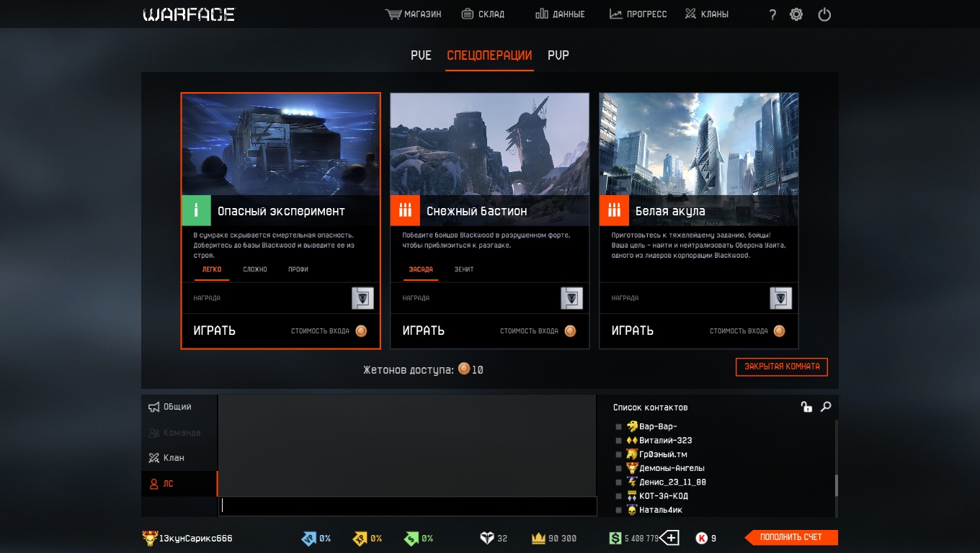The width and height of the screenshot is (980, 553).
Task: Select the Снежный бастион mission image
Action: coord(489,144)
